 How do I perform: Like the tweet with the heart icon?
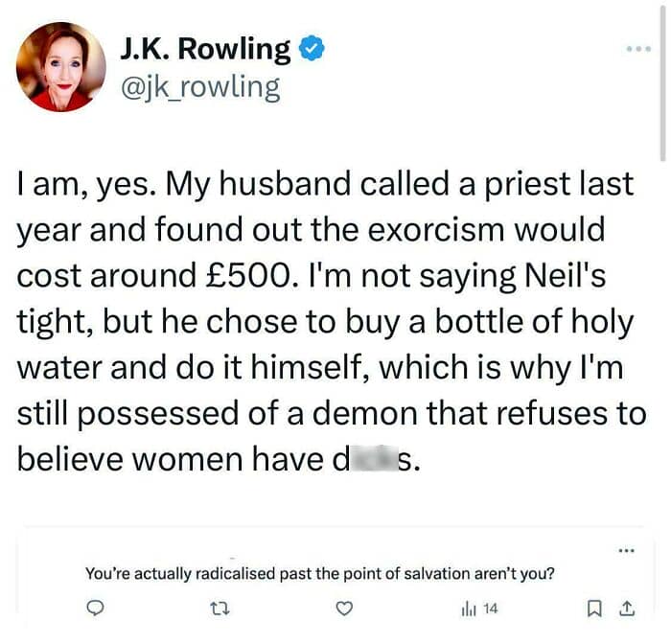[347, 608]
